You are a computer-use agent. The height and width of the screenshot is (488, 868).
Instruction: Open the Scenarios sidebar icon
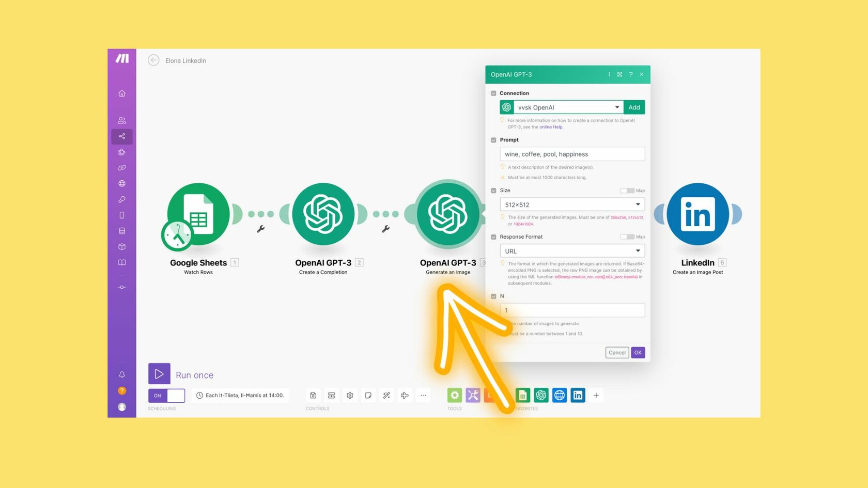coord(122,136)
